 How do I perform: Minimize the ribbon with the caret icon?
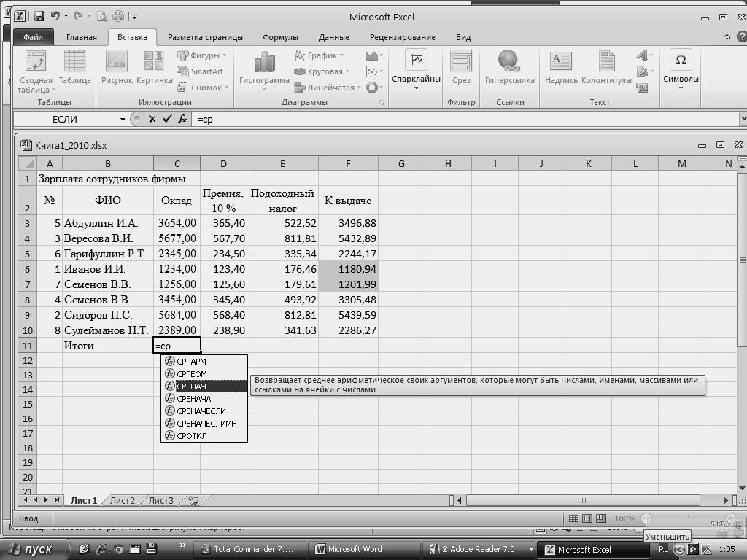(727, 36)
